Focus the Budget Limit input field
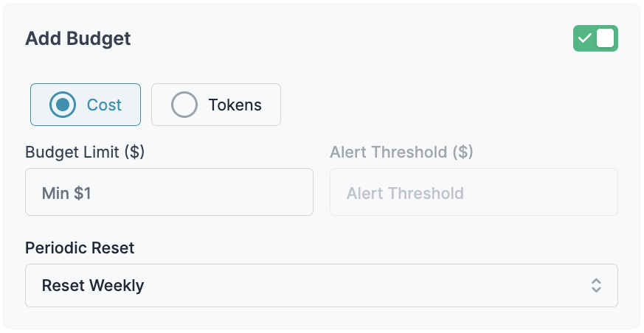 [x=169, y=192]
